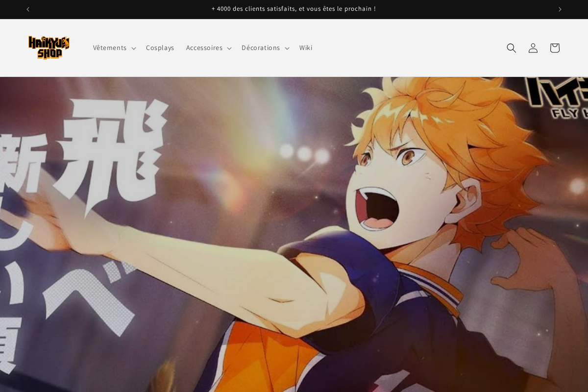The width and height of the screenshot is (588, 392).
Task: Expand the Décorations menu chevron
Action: point(287,48)
